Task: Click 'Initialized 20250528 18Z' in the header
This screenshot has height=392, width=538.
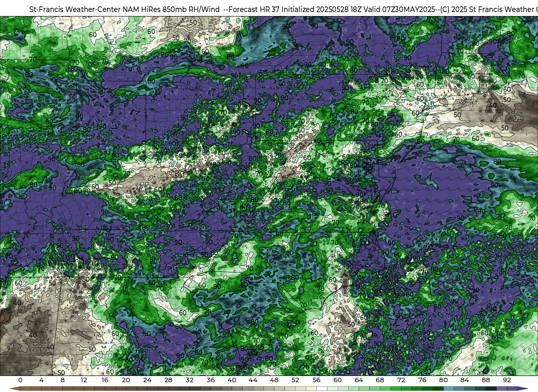Action: click(x=321, y=10)
